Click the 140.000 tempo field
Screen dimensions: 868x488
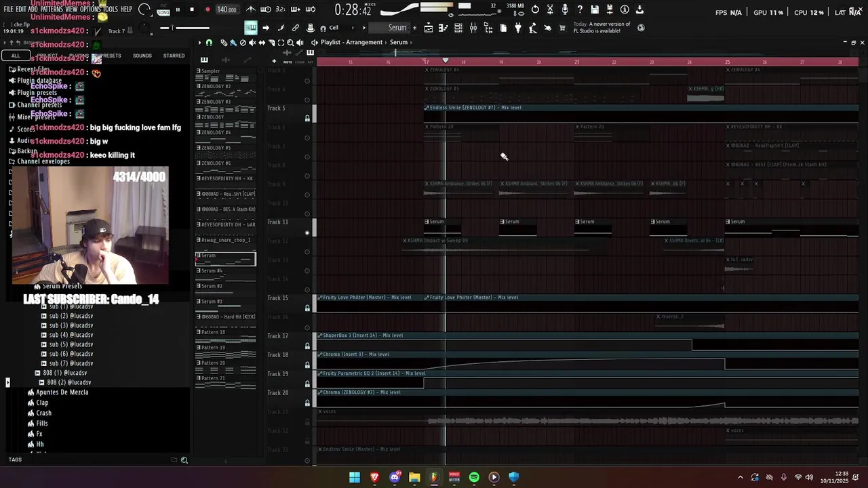[x=226, y=9]
